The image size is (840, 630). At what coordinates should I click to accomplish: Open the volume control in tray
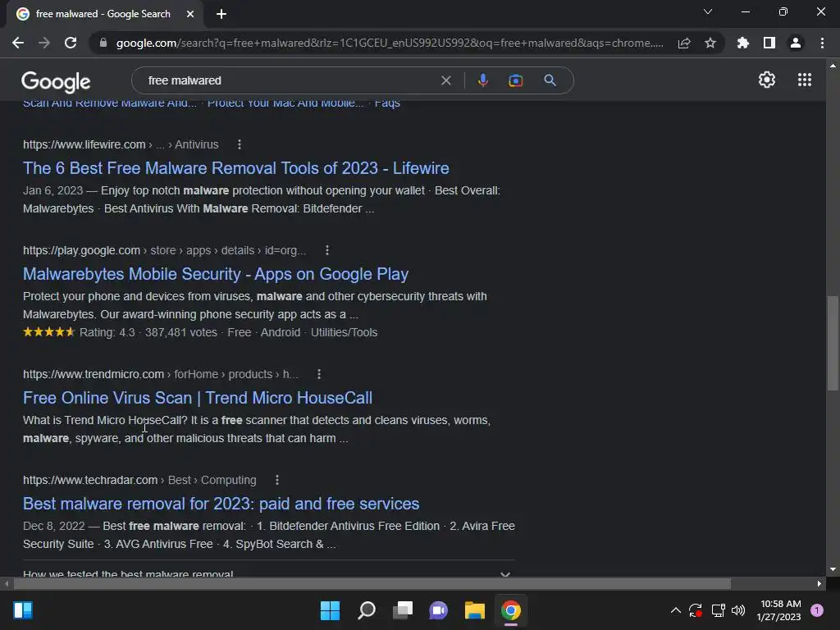tap(738, 610)
